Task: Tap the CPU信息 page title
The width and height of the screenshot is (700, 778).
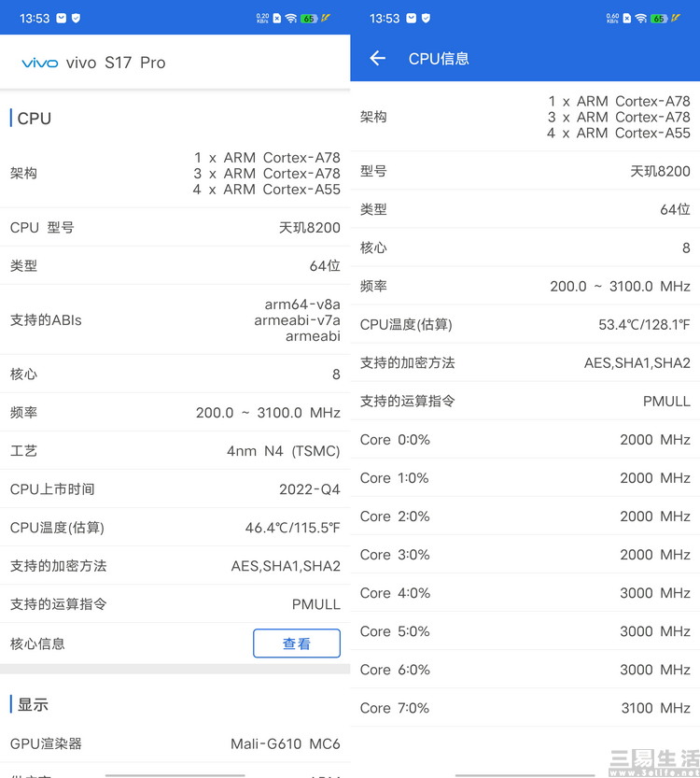Action: (x=439, y=59)
